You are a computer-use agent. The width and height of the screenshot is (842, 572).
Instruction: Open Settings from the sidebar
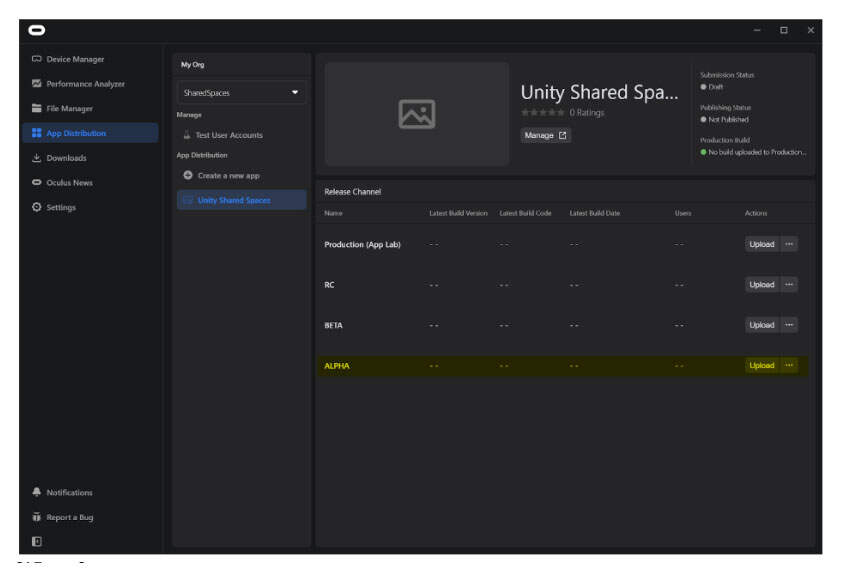click(60, 208)
